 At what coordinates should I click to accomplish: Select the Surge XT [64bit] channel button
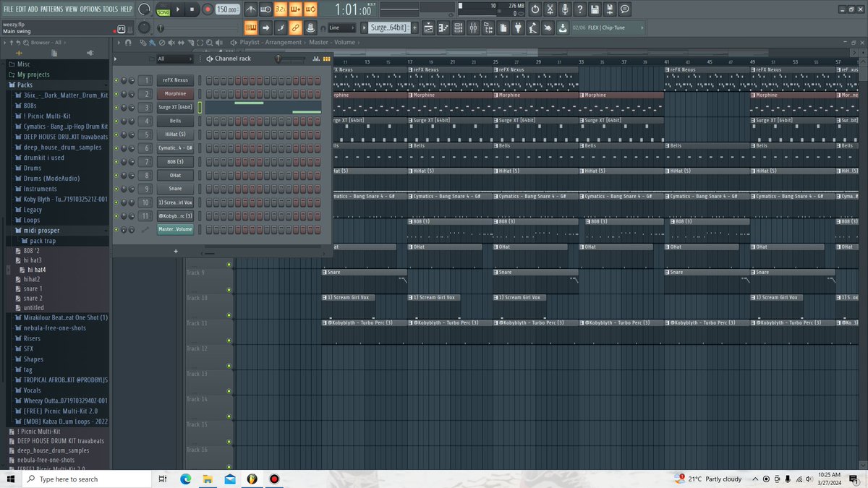click(x=175, y=107)
